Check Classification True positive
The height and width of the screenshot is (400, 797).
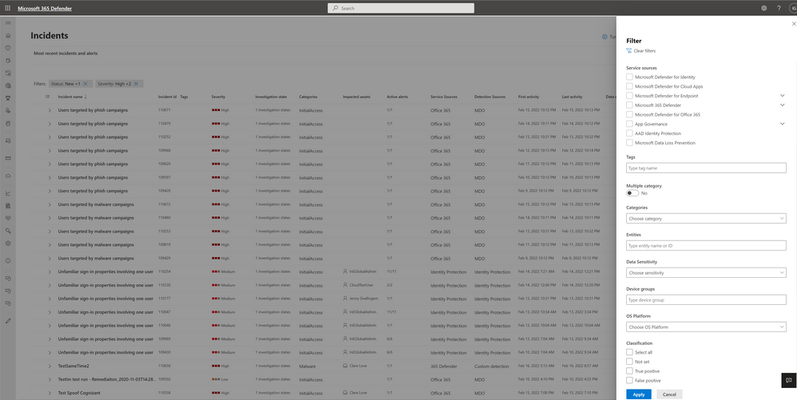pyautogui.click(x=629, y=371)
